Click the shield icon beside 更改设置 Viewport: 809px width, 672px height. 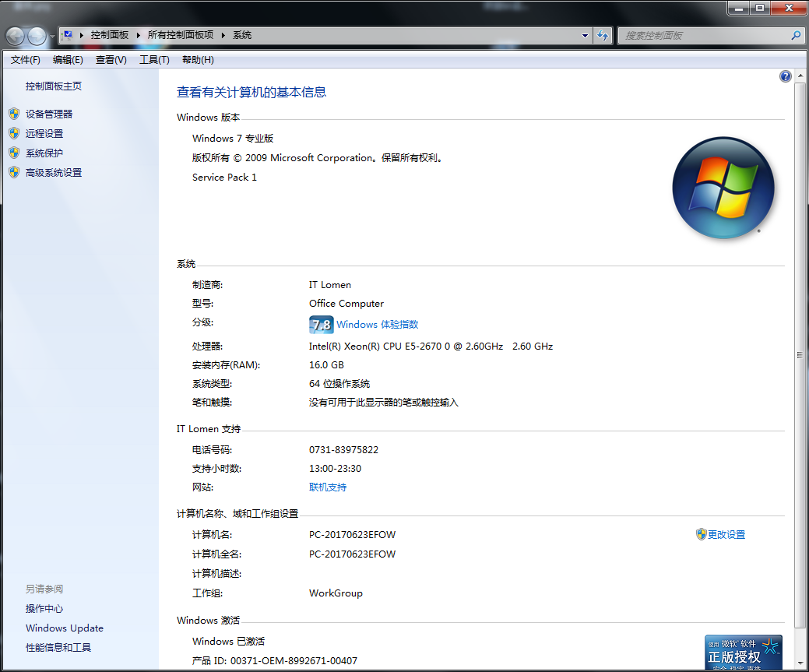(x=701, y=534)
